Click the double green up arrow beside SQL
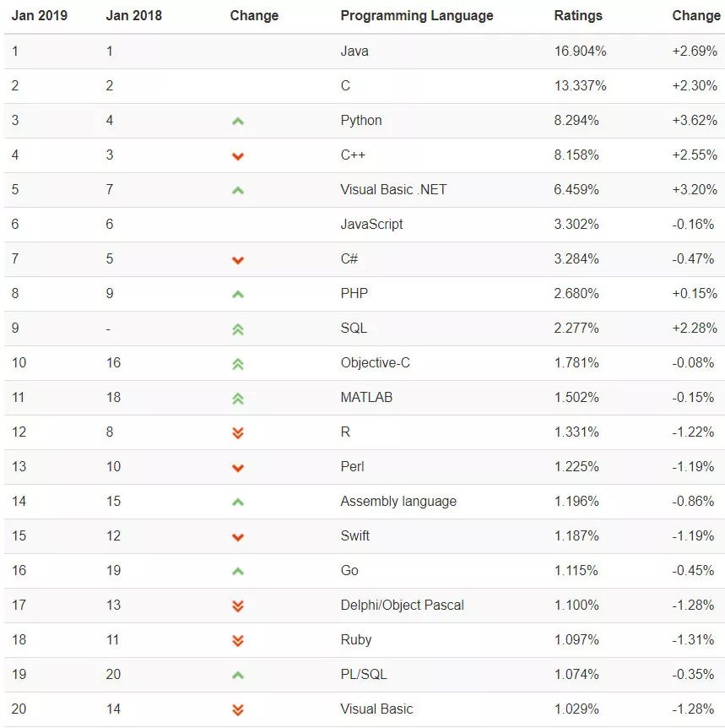Viewport: 725px width, 728px height. click(238, 329)
